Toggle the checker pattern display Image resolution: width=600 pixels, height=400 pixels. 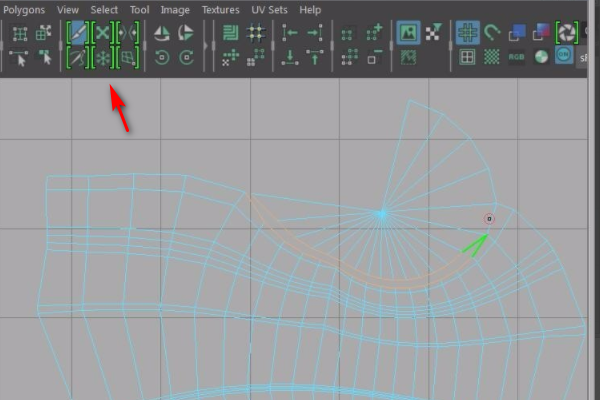(x=492, y=57)
